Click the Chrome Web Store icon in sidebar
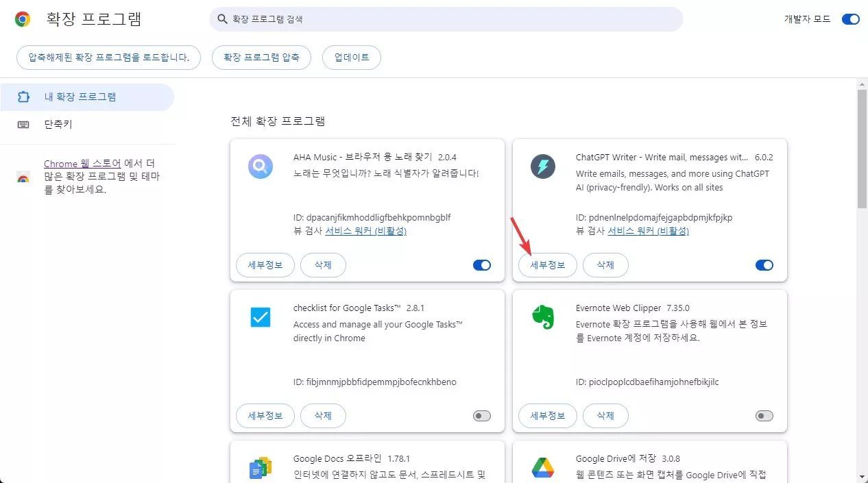Screen dimensions: 868x483 pyautogui.click(x=23, y=177)
